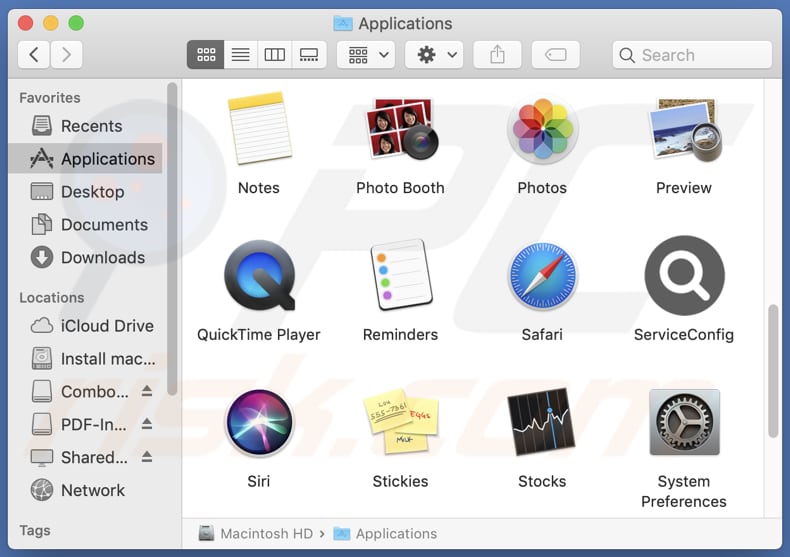
Task: Click the Search field
Action: point(692,54)
